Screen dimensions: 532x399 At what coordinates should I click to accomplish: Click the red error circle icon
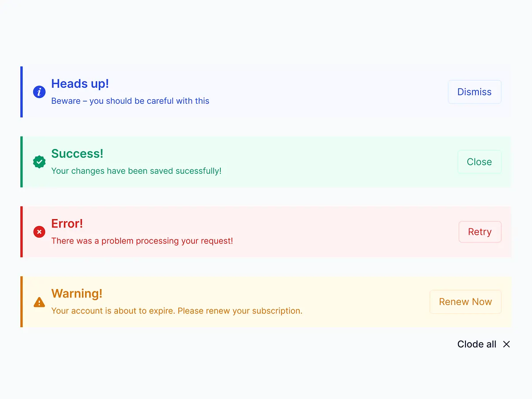point(39,231)
